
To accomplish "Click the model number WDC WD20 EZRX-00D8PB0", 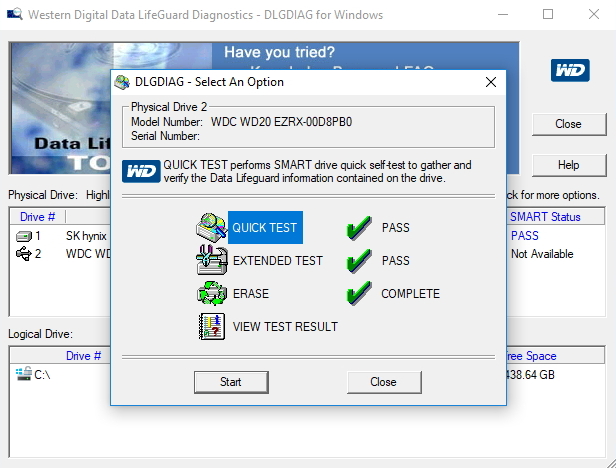I will pos(281,122).
